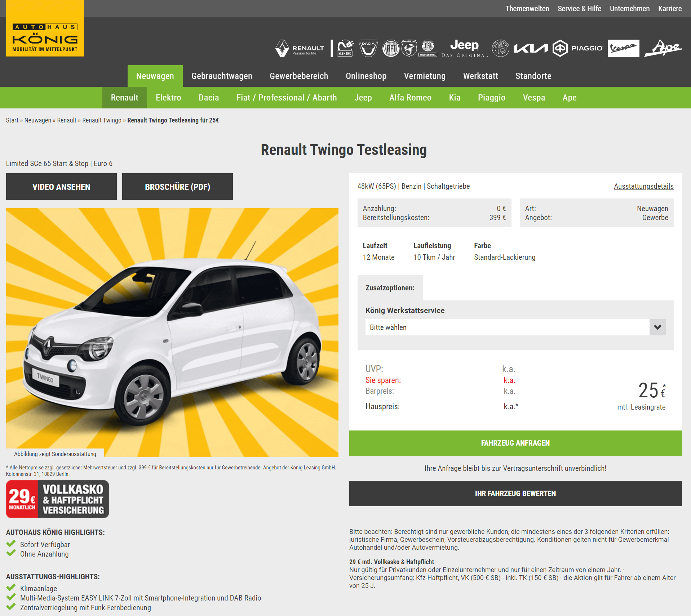Click the 10 Tkm / Jahr value
Image resolution: width=691 pixels, height=616 pixels.
click(x=434, y=257)
